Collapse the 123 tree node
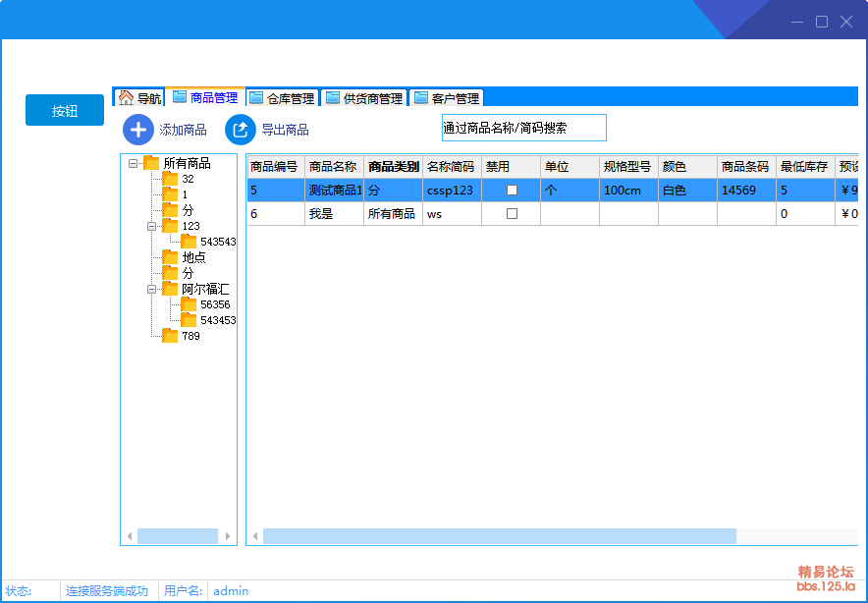 pyautogui.click(x=151, y=226)
